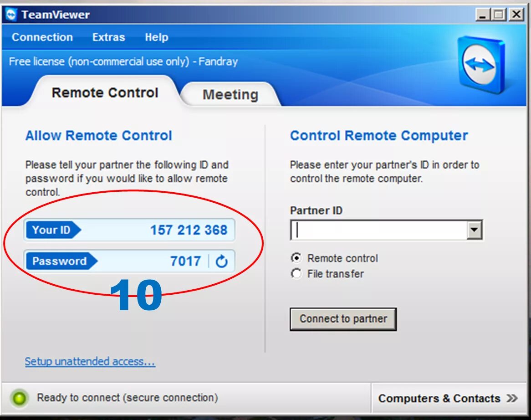Expand Computers & Contacts chevron arrows

512,398
